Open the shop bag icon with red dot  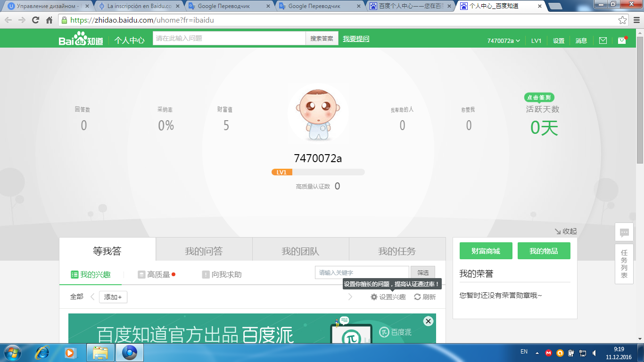(x=622, y=40)
